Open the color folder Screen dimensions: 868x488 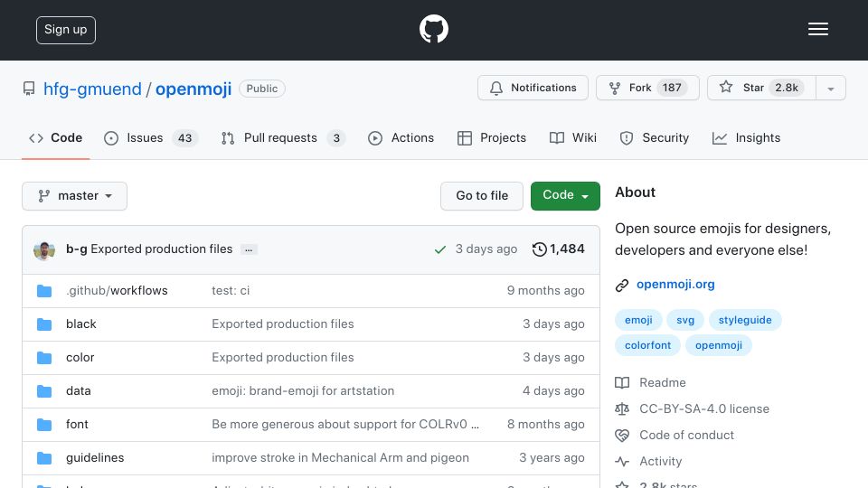[x=80, y=358]
